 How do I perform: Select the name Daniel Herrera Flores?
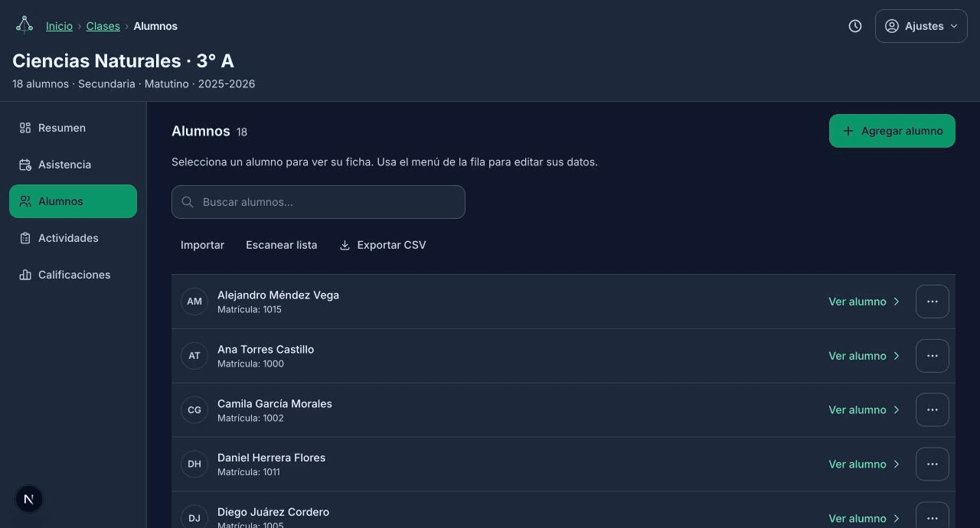coord(271,458)
